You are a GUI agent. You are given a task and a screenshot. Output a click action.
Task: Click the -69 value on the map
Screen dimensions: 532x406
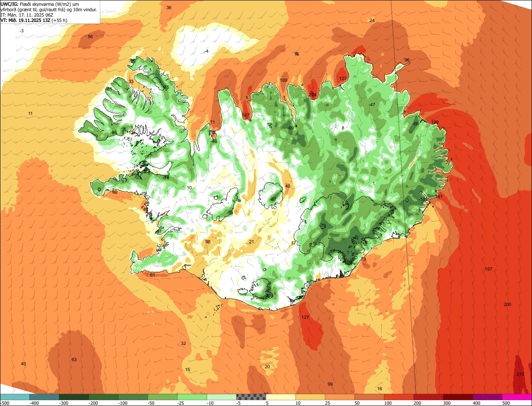click(x=290, y=128)
